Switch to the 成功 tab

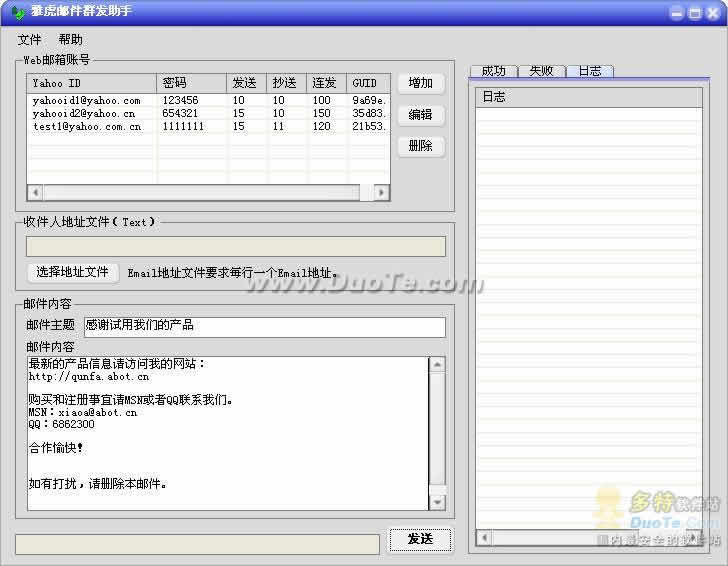pyautogui.click(x=494, y=71)
